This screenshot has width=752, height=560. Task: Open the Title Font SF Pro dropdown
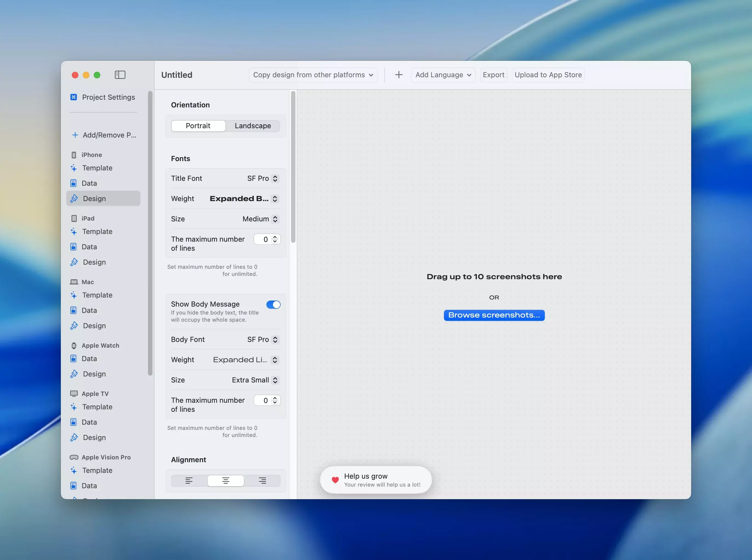[263, 179]
